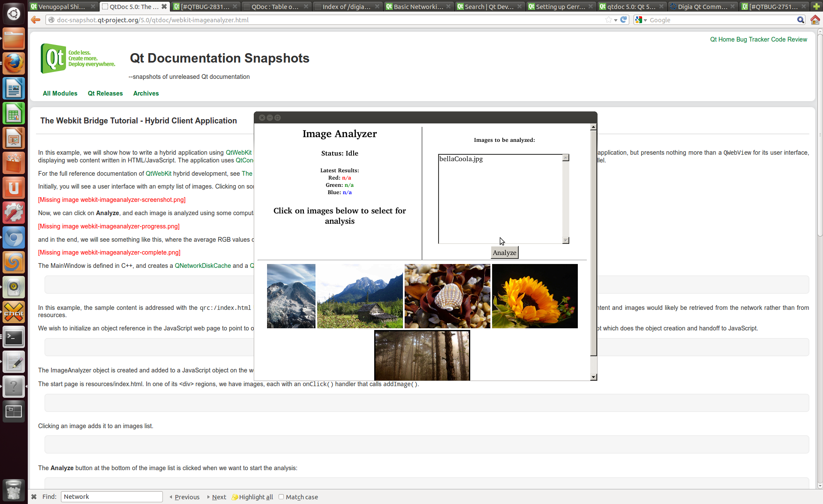Open the All Modules menu item
Screen dimensions: 823x504
coord(60,93)
